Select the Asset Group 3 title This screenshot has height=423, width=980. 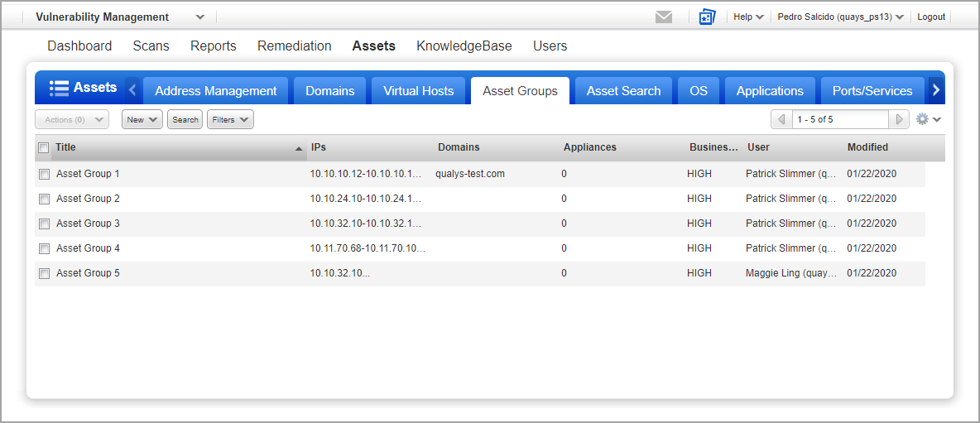88,224
